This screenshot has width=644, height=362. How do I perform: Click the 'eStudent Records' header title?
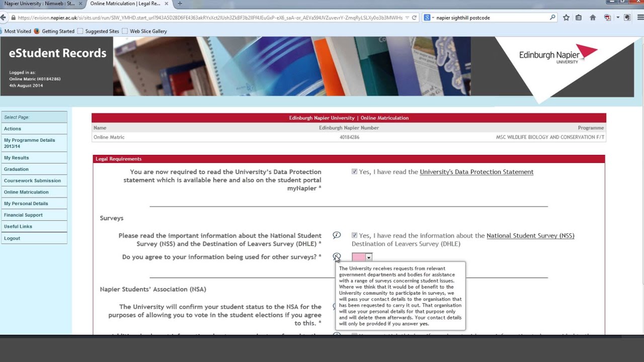pos(58,53)
